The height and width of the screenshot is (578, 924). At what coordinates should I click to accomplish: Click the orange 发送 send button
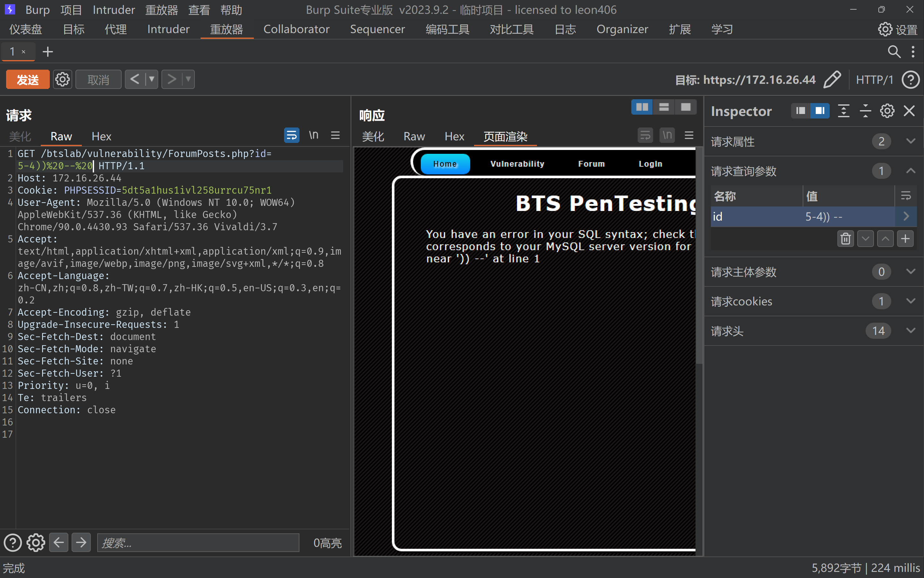click(x=28, y=80)
